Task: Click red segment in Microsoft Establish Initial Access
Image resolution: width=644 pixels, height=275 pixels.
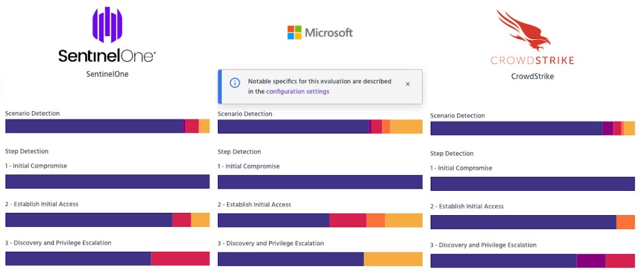Action: coord(348,220)
